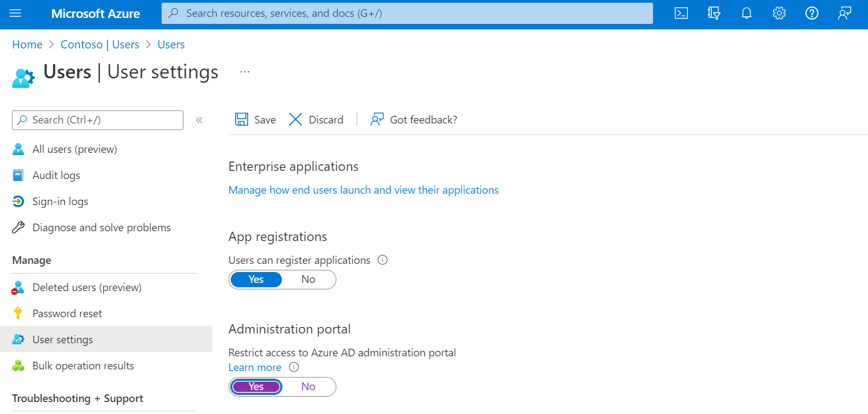Set register applications to No
The image size is (868, 414).
(x=309, y=280)
